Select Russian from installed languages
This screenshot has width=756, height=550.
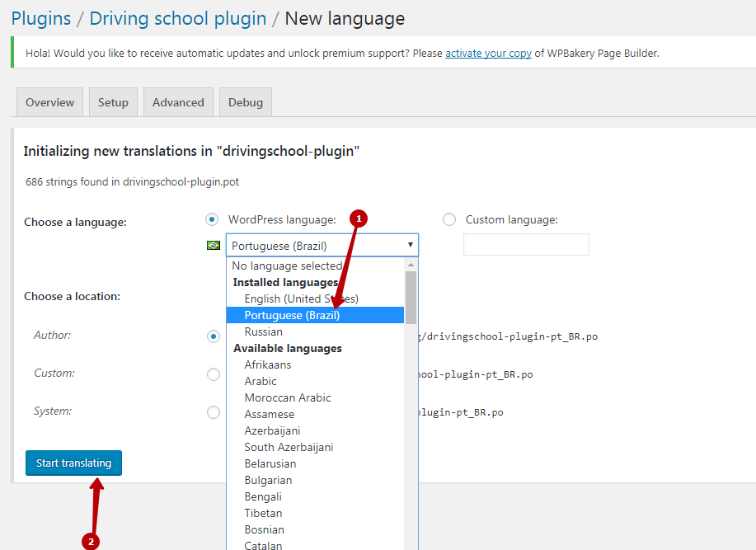coord(263,331)
